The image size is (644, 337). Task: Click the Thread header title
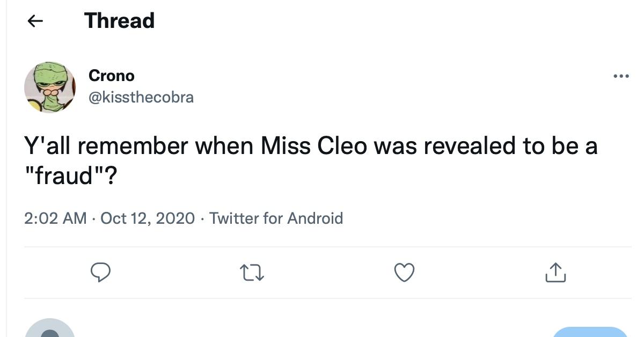tap(120, 21)
